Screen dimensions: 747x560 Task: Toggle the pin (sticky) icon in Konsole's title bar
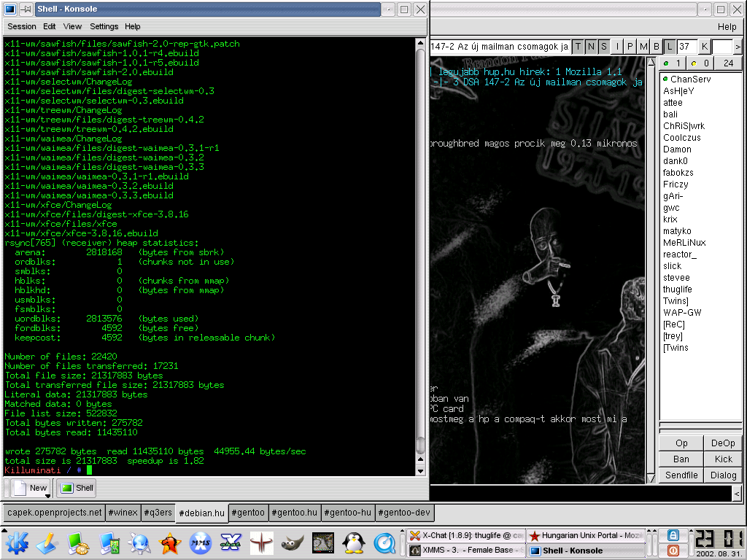(26, 9)
